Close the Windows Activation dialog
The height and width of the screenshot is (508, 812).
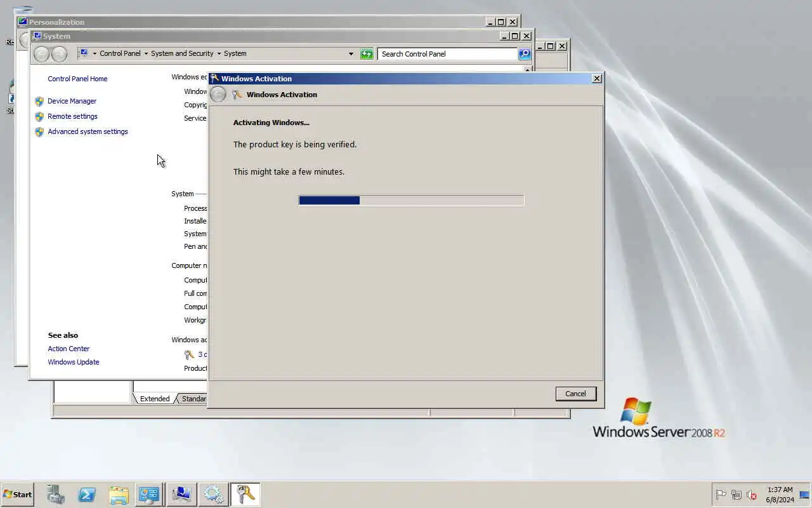click(597, 79)
